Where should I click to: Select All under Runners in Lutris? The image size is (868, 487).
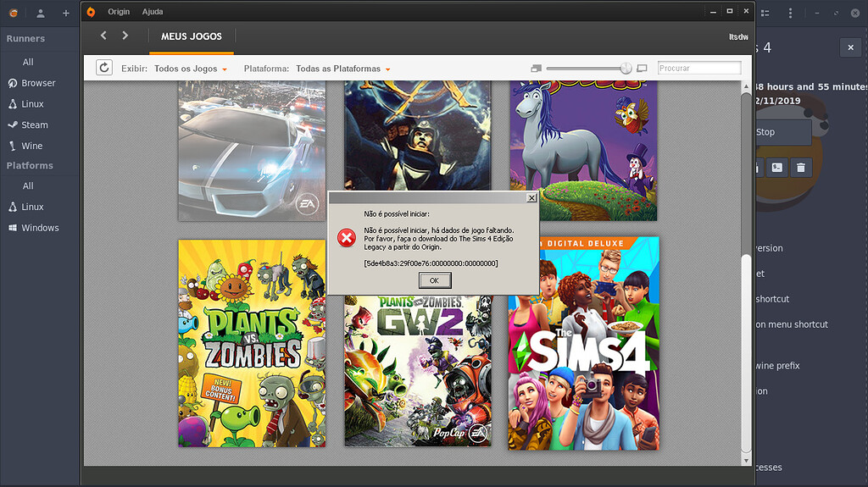click(x=28, y=62)
